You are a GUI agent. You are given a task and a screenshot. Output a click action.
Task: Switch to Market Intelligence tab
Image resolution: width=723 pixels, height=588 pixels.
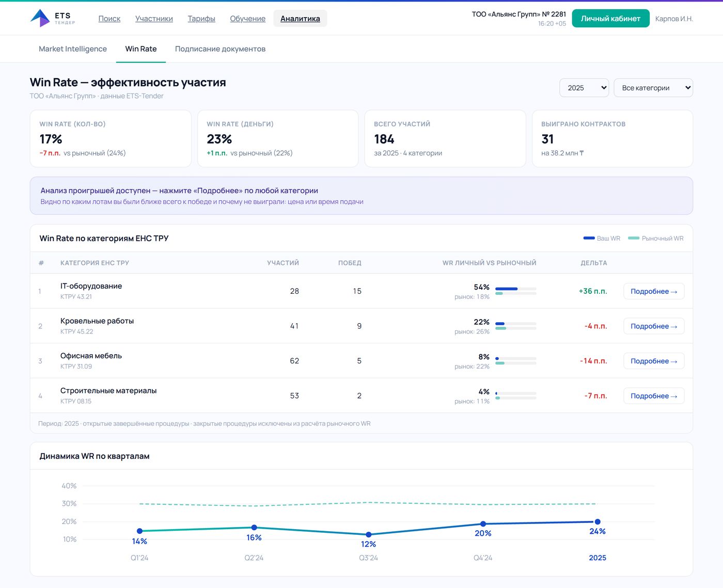[73, 49]
